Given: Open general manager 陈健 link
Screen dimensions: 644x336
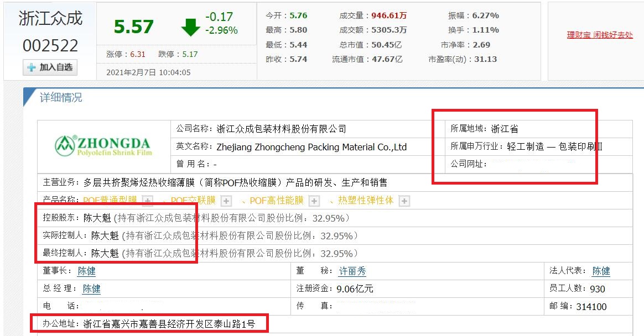Looking at the screenshot, I should coord(91,288).
